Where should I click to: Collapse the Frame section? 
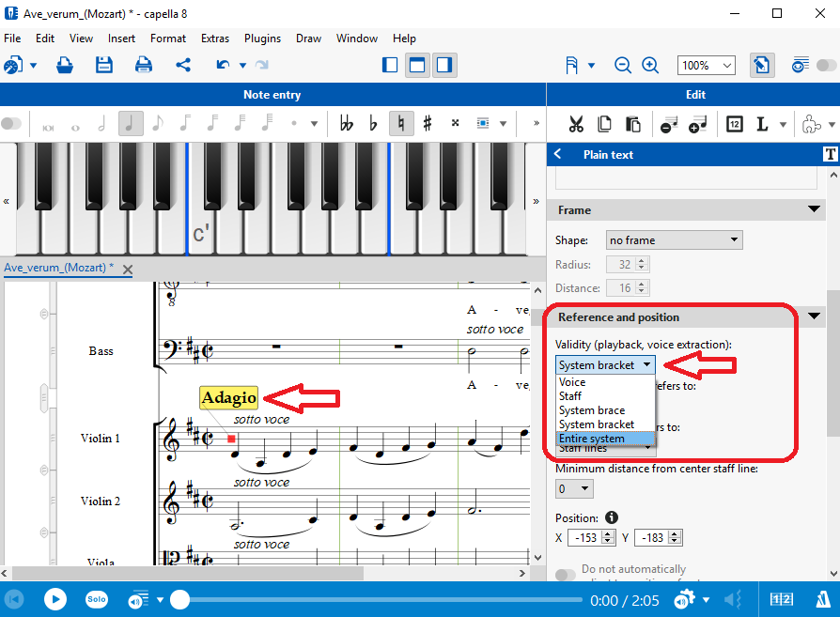pos(814,209)
